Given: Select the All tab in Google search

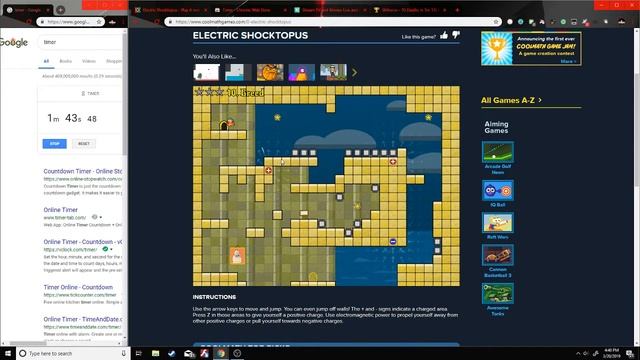Looking at the screenshot, I should [x=46, y=61].
